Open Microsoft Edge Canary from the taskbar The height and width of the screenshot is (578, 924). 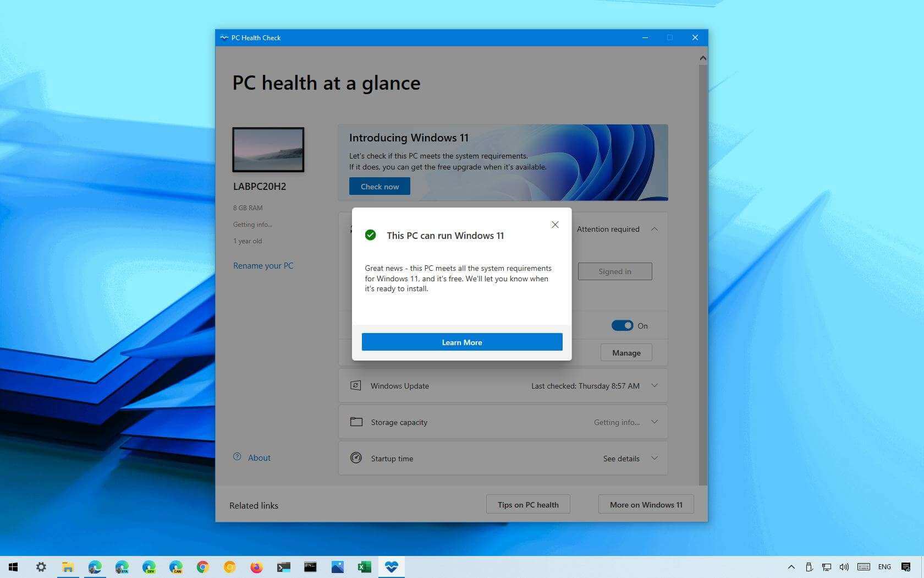[x=175, y=567]
